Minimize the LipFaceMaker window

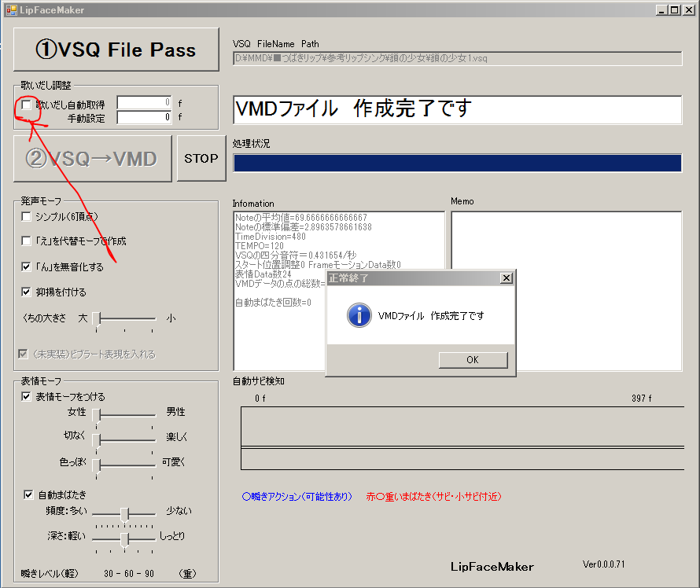662,9
